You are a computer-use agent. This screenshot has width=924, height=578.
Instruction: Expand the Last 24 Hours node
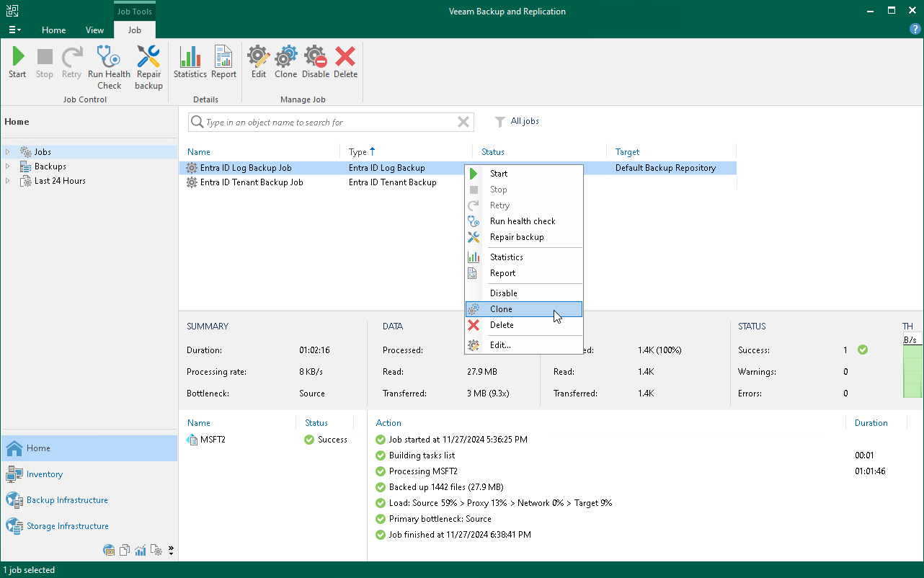point(9,181)
